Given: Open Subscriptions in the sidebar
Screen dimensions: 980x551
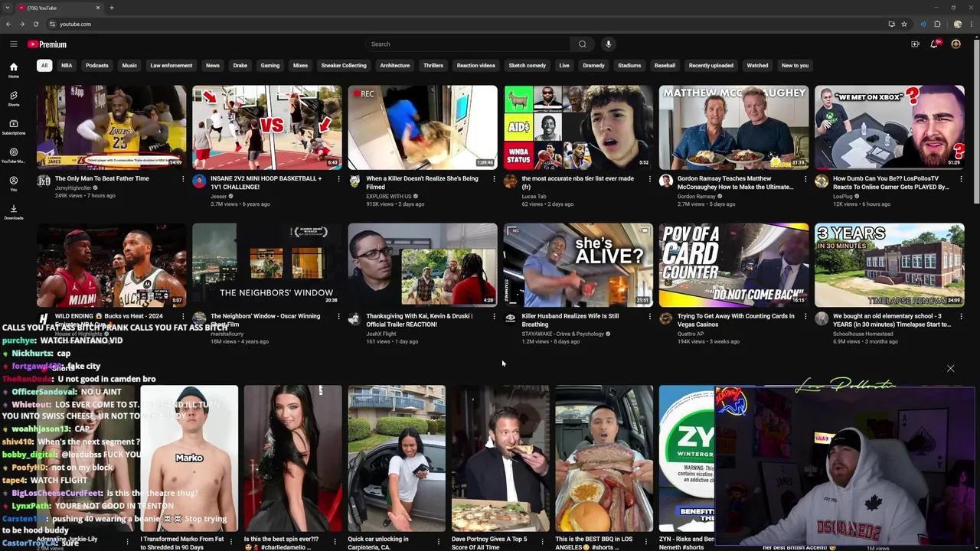Looking at the screenshot, I should (13, 127).
